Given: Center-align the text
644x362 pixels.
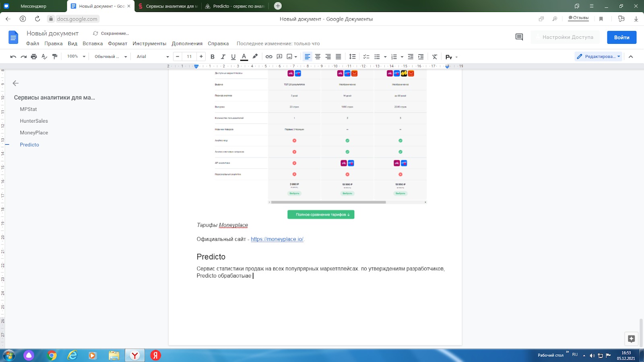Looking at the screenshot, I should (x=318, y=57).
